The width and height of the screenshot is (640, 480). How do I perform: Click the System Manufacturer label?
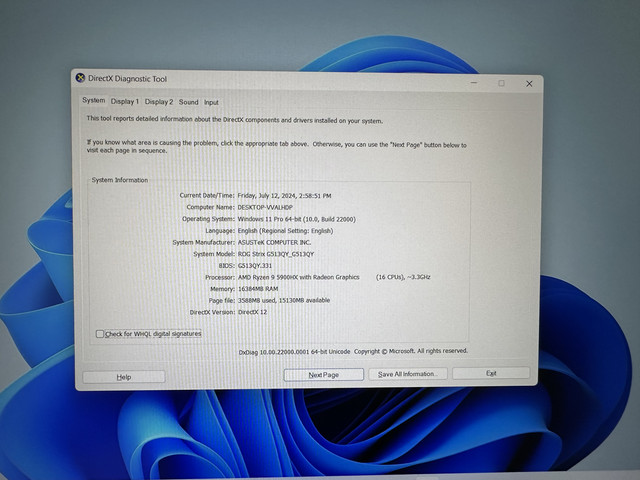(x=204, y=242)
